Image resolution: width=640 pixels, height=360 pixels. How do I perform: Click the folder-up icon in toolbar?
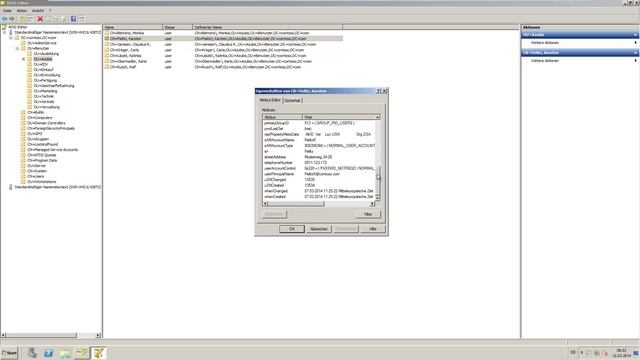[22, 19]
